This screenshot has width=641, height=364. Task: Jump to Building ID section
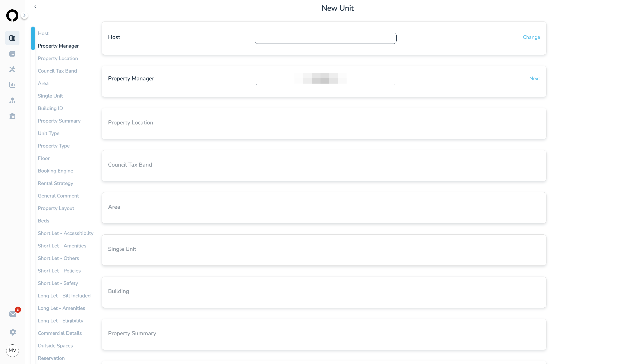click(50, 108)
